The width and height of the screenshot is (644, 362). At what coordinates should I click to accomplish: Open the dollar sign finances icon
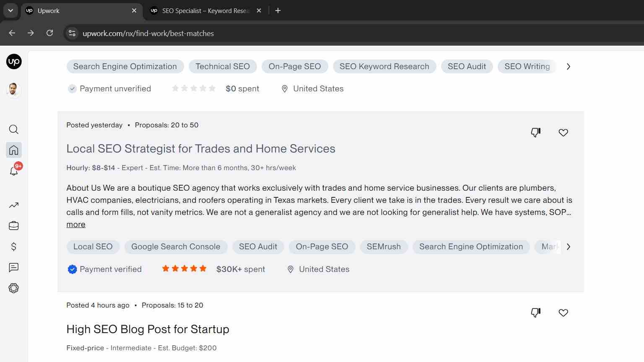(x=14, y=247)
